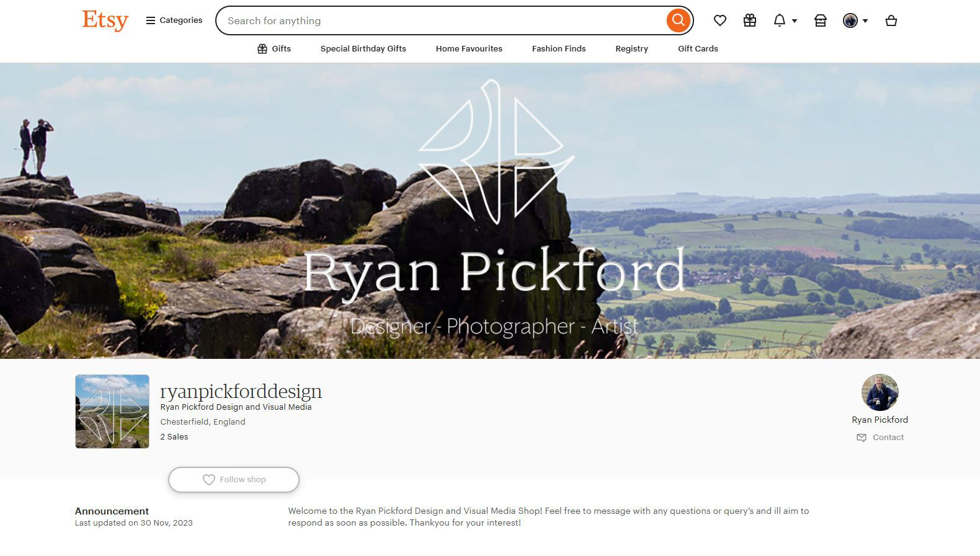Screen dimensions: 980x556
Task: Open the shopping basket icon
Action: tap(891, 20)
